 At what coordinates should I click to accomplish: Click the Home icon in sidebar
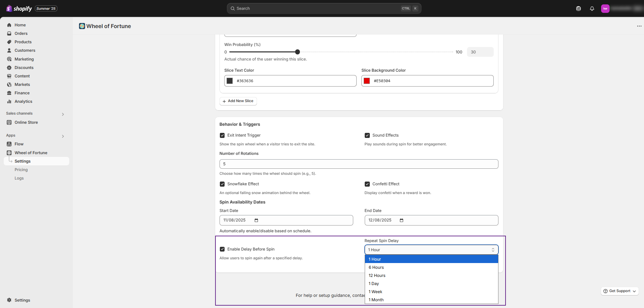(9, 25)
